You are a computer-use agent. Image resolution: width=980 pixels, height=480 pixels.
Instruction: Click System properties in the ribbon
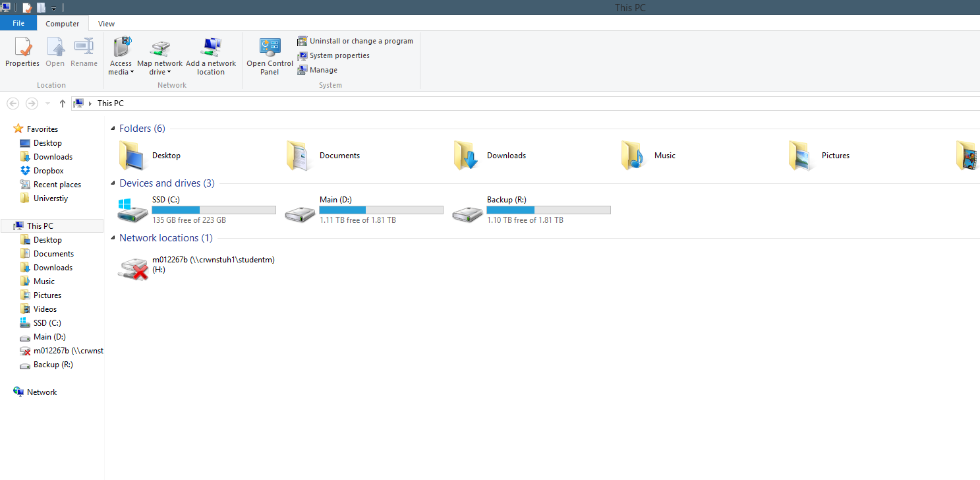333,55
